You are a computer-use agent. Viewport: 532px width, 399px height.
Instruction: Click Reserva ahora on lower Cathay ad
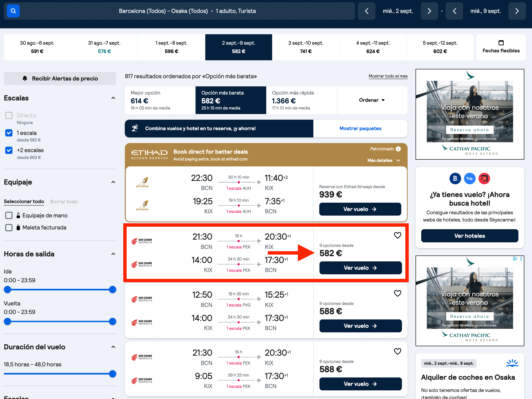coord(469,316)
